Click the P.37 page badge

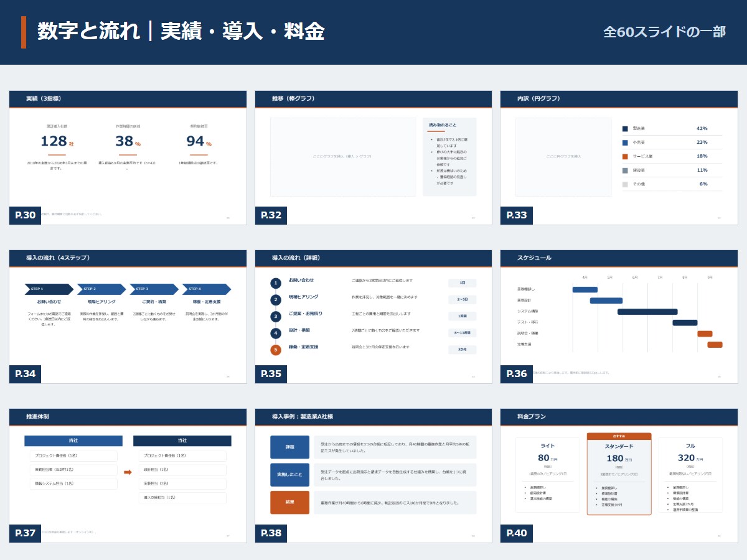26,533
